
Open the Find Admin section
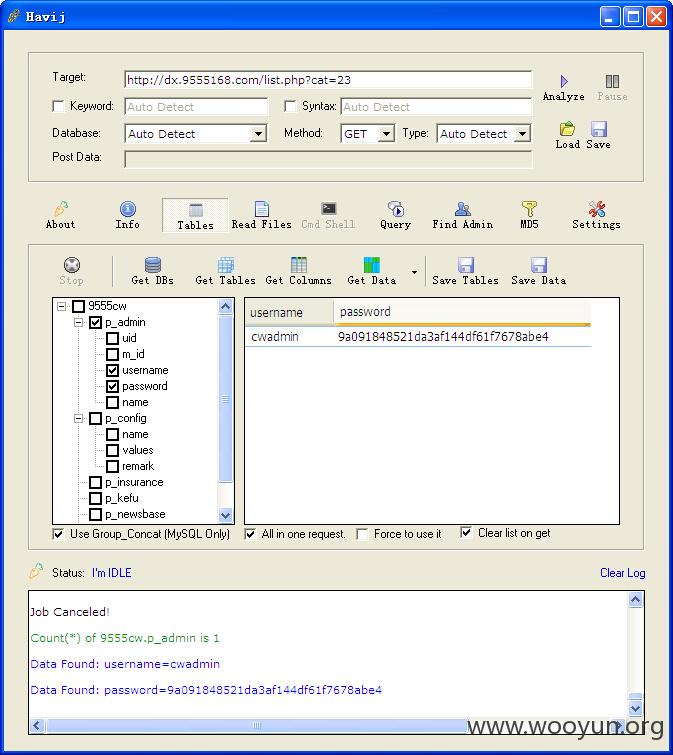point(463,215)
